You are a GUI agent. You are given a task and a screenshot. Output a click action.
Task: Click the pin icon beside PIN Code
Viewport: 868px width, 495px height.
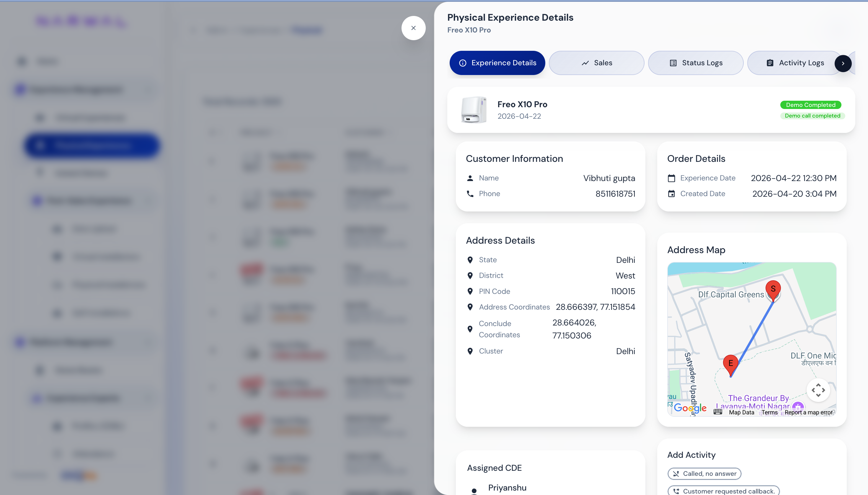(x=470, y=291)
